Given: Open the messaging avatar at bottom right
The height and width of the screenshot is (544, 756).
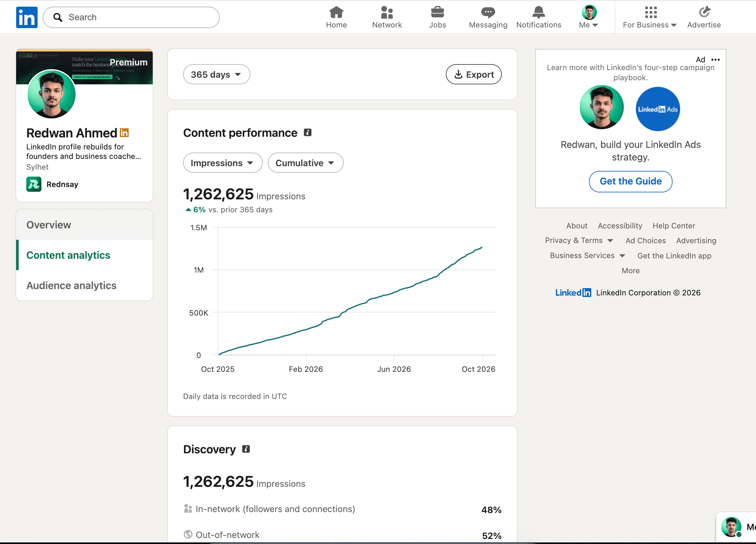Looking at the screenshot, I should (731, 527).
